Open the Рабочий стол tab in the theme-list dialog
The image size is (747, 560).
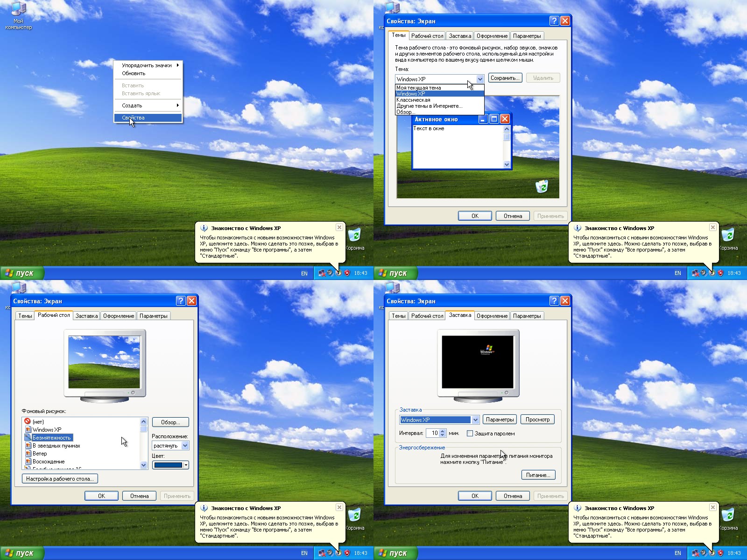click(x=427, y=36)
